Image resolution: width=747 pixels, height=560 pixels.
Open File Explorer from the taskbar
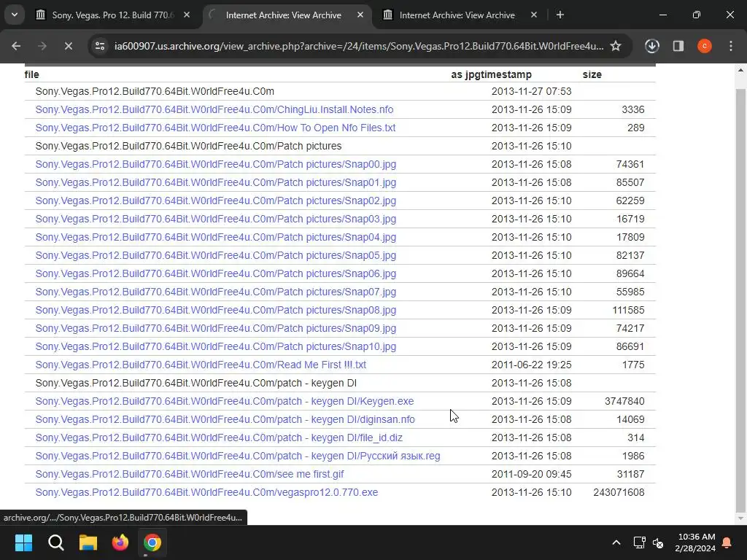pyautogui.click(x=88, y=542)
